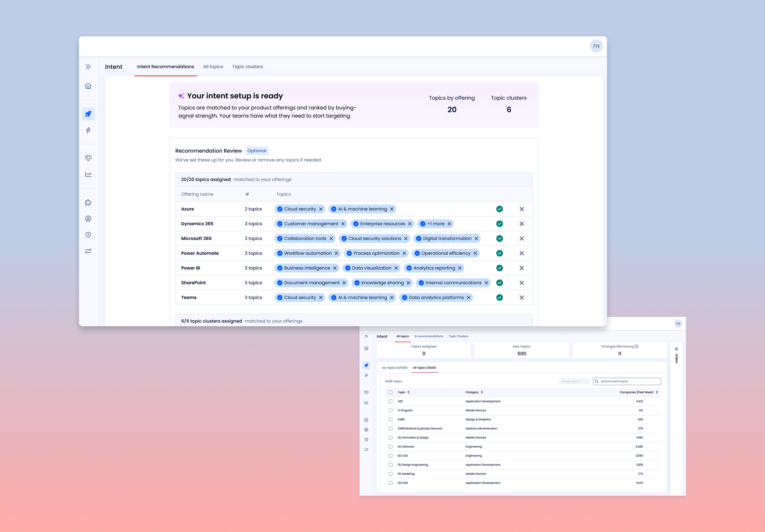Screen dimensions: 765x532
Task: Click the Digital transformation topic chip
Action: pos(447,238)
